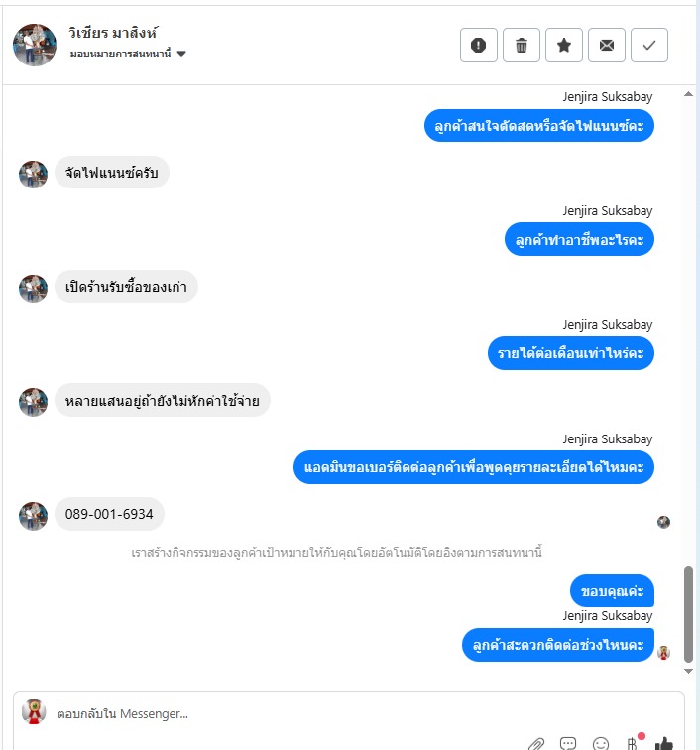Open emoji picker smiley icon
The image size is (700, 750).
coord(601,743)
